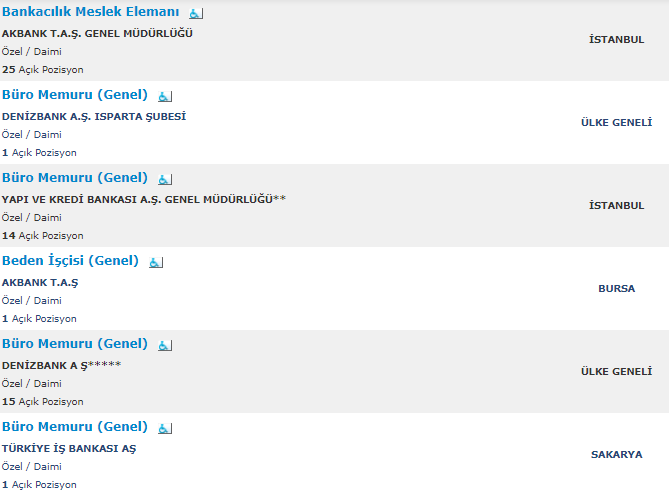Open the Beden İşçisi (Genel) job title

pyautogui.click(x=70, y=261)
